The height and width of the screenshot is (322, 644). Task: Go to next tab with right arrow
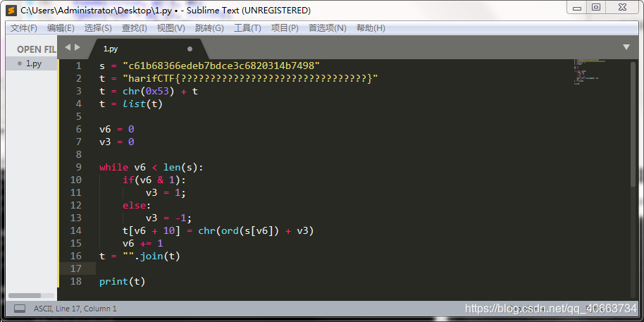(78, 47)
